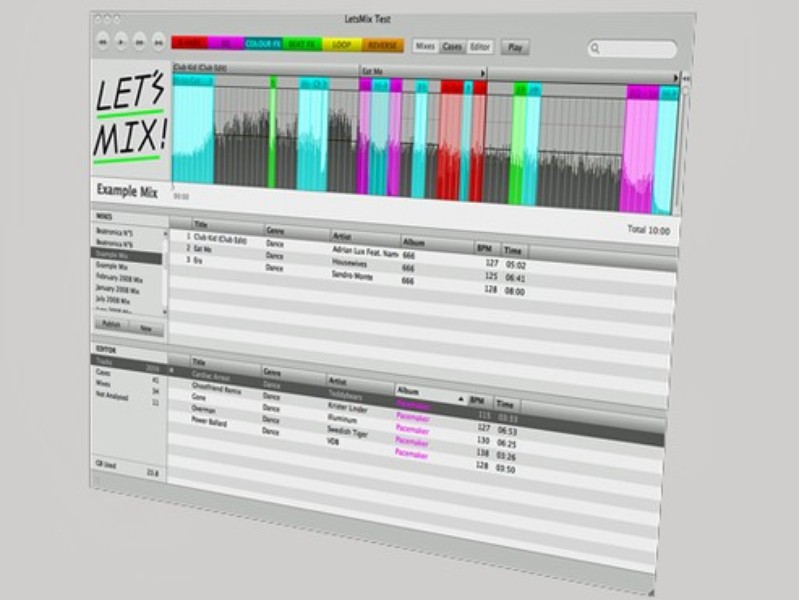
Task: Focus the search field in the toolbar
Action: point(632,49)
